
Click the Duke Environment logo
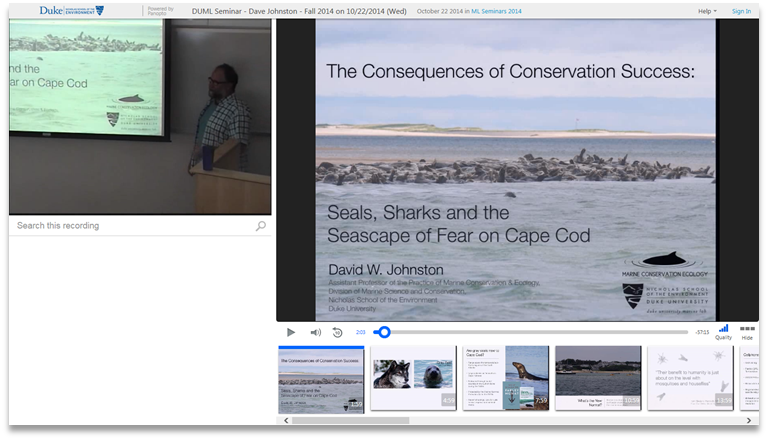tap(72, 10)
